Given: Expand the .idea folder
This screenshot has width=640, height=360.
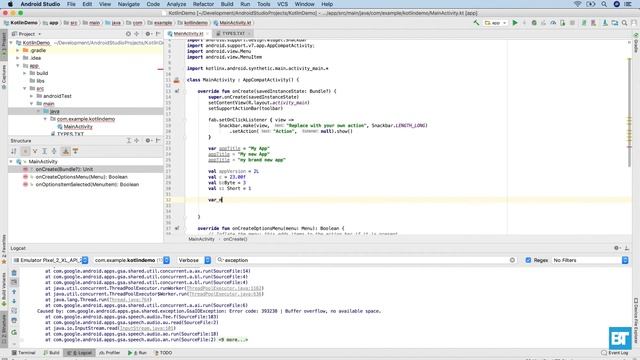Looking at the screenshot, I should pos(18,58).
